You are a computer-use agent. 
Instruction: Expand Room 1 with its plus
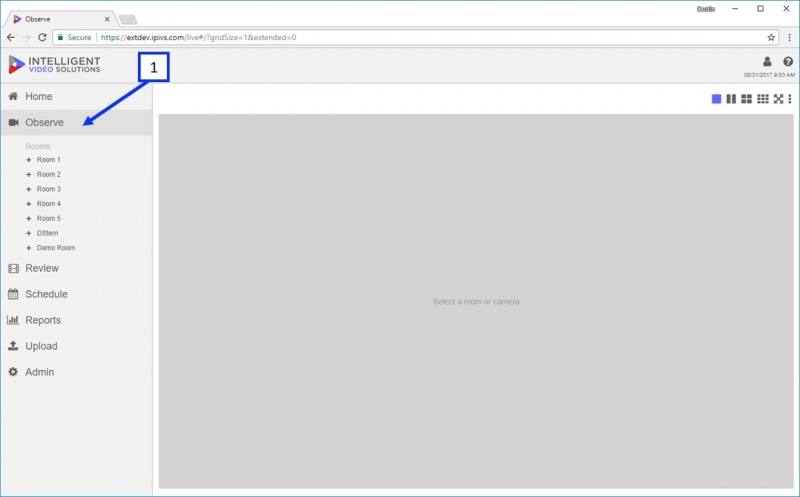(x=29, y=160)
